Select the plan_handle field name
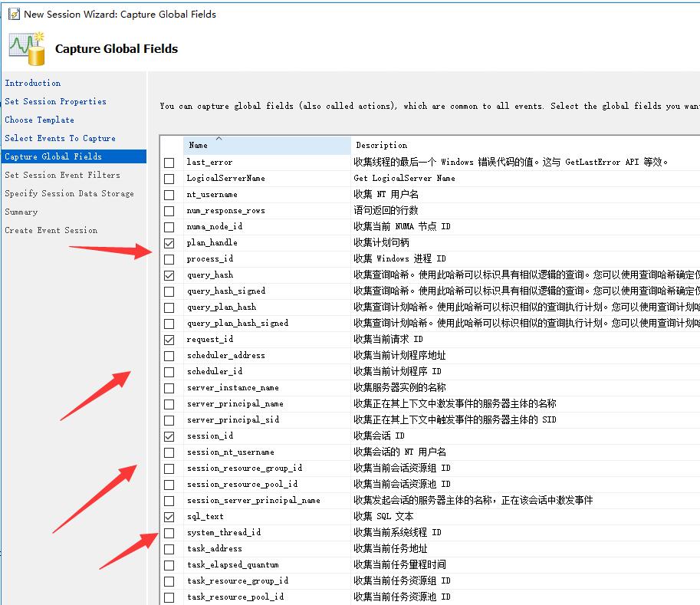The image size is (700, 605). 212,242
